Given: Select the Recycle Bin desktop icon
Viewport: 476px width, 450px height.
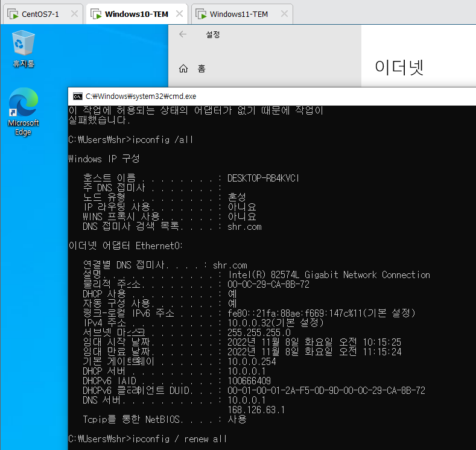Looking at the screenshot, I should point(24,49).
